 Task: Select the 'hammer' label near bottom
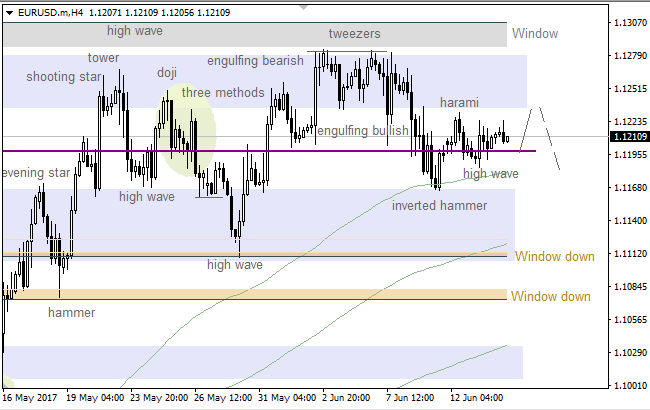pyautogui.click(x=72, y=313)
